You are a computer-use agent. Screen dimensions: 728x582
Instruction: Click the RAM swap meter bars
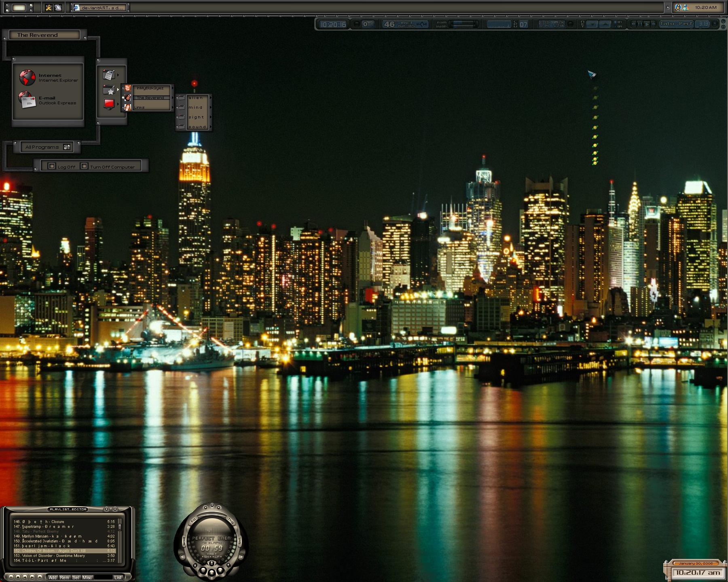463,24
